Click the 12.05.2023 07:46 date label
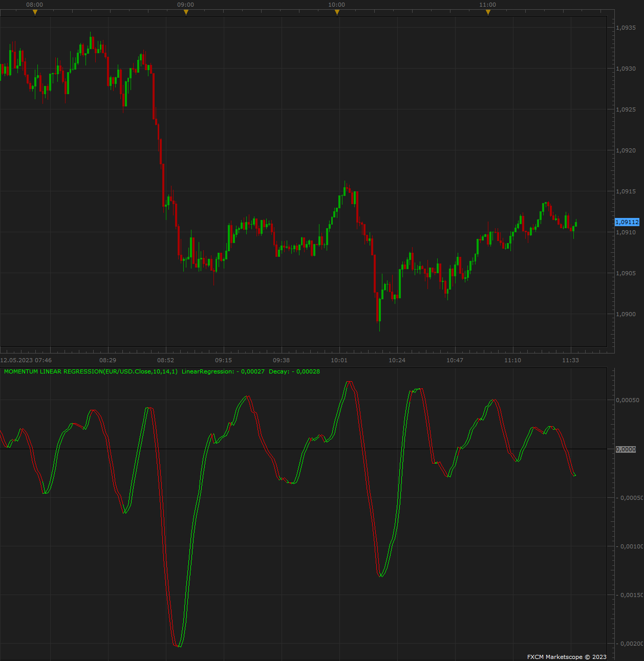Image resolution: width=644 pixels, height=661 pixels. point(26,360)
